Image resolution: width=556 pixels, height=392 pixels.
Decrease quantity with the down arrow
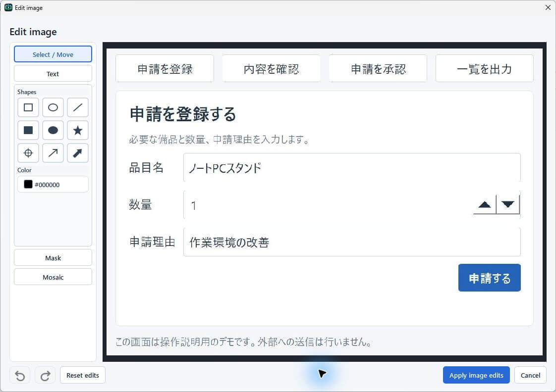508,204
